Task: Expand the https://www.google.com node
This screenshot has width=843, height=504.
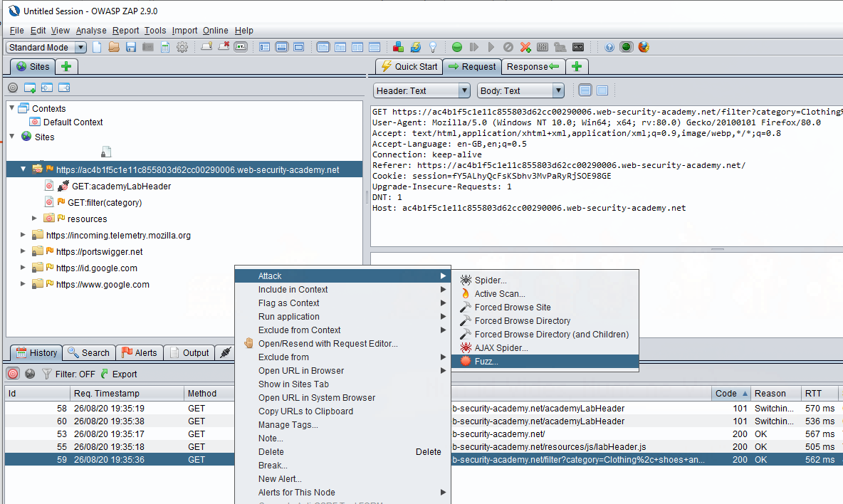Action: coord(23,284)
